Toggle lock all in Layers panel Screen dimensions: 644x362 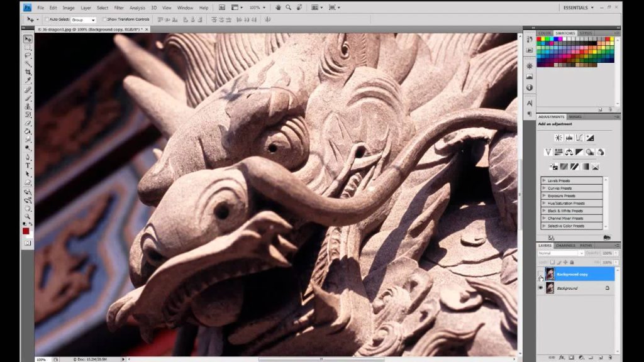coord(572,262)
